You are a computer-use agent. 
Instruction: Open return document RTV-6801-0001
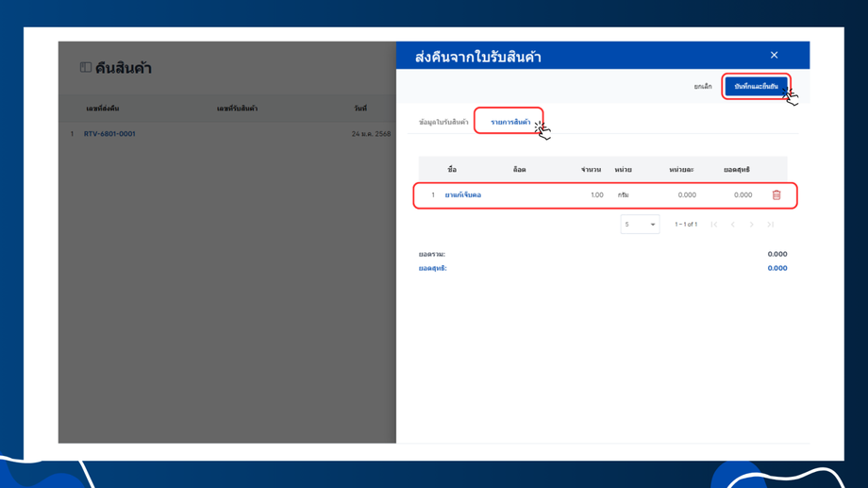109,133
